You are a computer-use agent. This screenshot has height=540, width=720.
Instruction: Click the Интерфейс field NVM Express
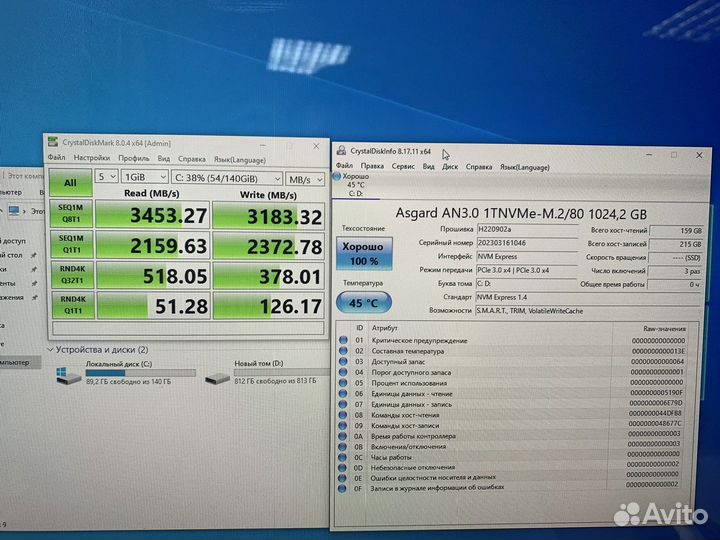tap(527, 257)
